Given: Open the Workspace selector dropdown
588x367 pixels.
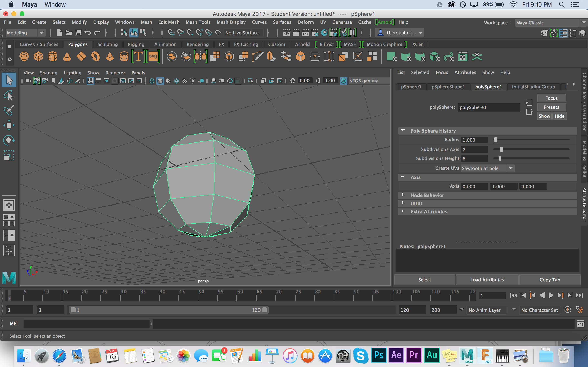Looking at the screenshot, I should pos(584,23).
